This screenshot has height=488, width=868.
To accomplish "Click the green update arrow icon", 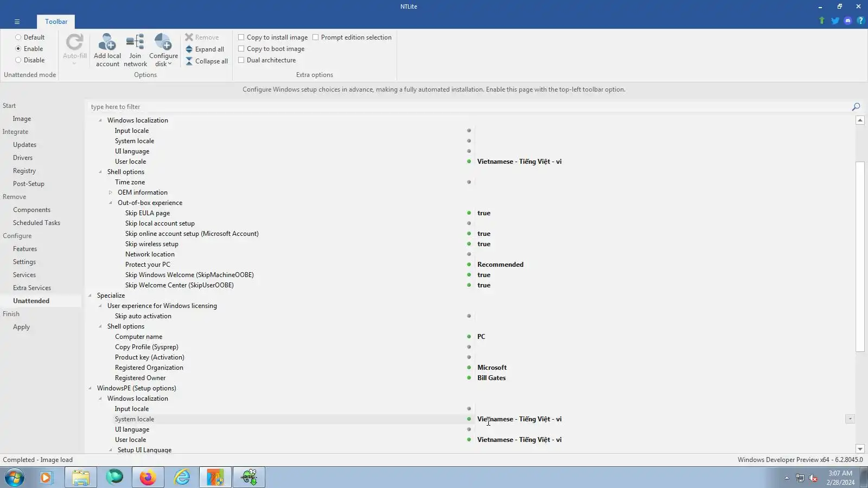I will pos(822,21).
